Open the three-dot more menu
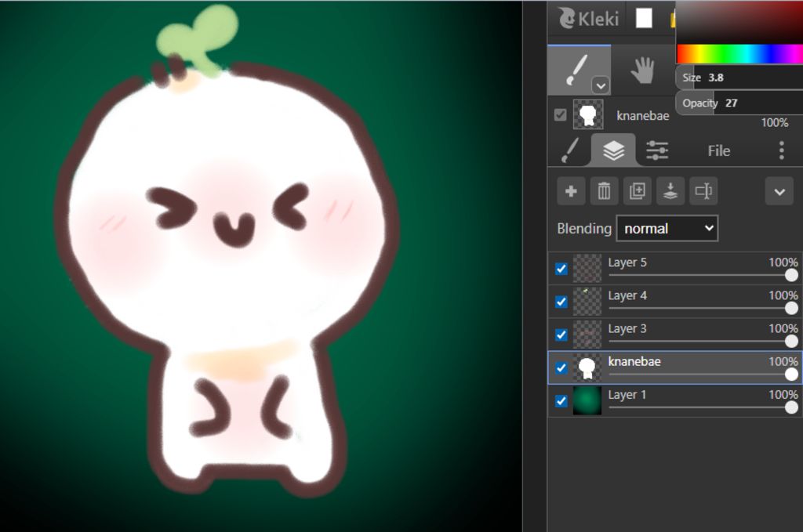 [x=781, y=150]
